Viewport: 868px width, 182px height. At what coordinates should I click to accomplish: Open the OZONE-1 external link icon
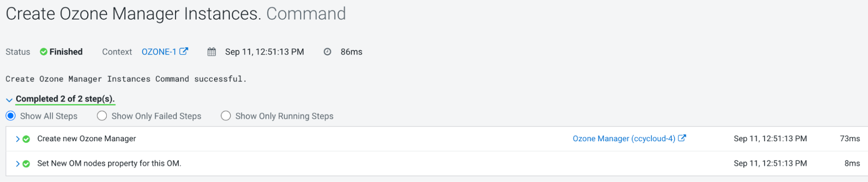coord(184,52)
